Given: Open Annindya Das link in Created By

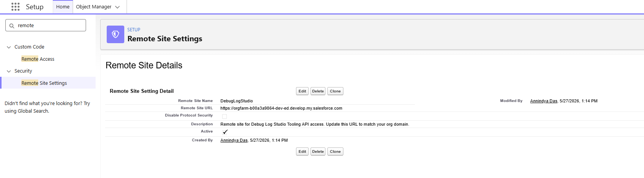Looking at the screenshot, I should click(234, 140).
